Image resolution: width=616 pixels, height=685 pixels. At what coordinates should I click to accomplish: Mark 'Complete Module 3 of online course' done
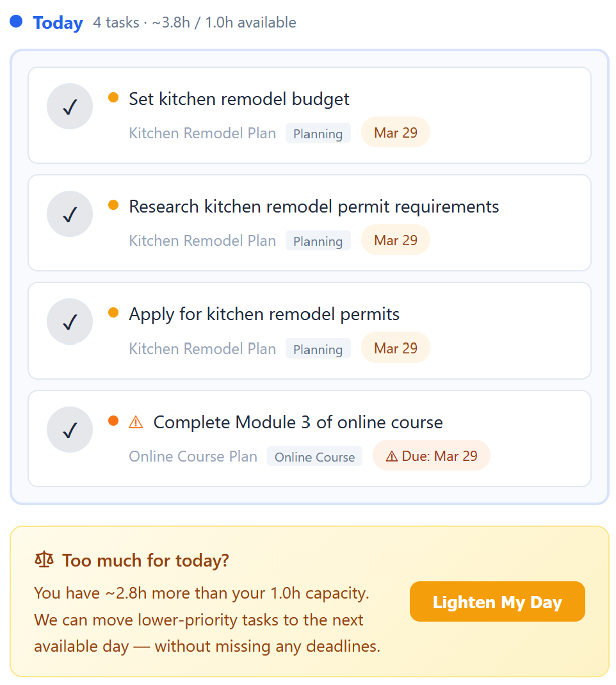tap(69, 429)
